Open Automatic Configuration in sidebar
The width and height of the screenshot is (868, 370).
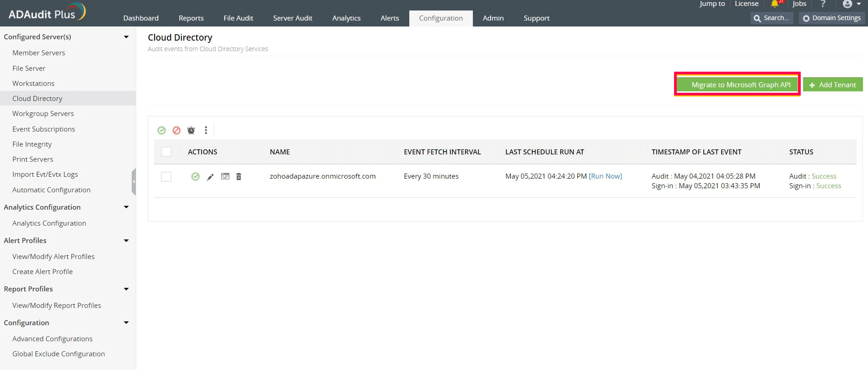click(51, 190)
